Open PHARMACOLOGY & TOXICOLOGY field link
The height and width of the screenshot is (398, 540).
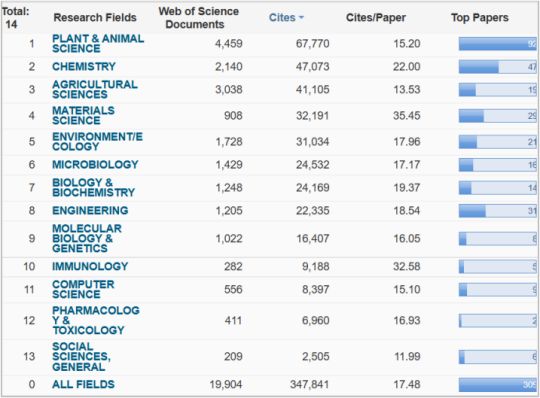click(x=96, y=320)
